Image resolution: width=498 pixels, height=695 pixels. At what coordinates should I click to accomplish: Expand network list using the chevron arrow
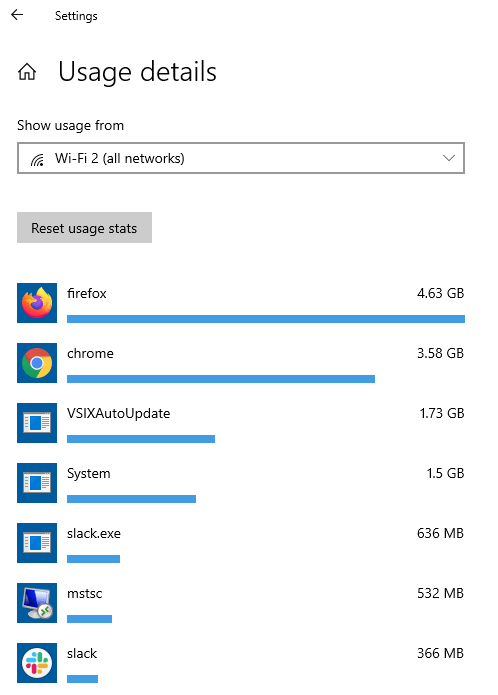pyautogui.click(x=449, y=158)
